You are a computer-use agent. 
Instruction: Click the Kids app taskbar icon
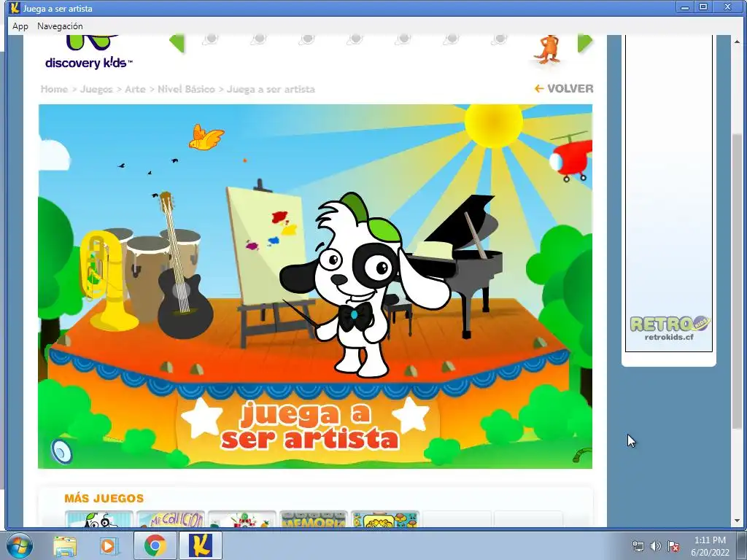(x=200, y=545)
